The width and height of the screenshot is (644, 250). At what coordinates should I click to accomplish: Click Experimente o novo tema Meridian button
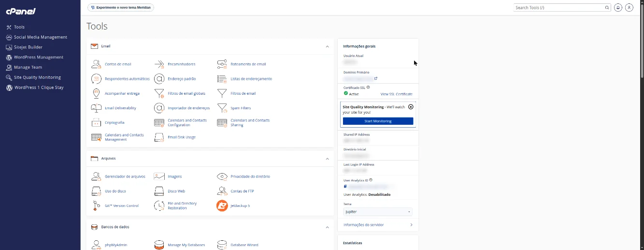point(121,8)
